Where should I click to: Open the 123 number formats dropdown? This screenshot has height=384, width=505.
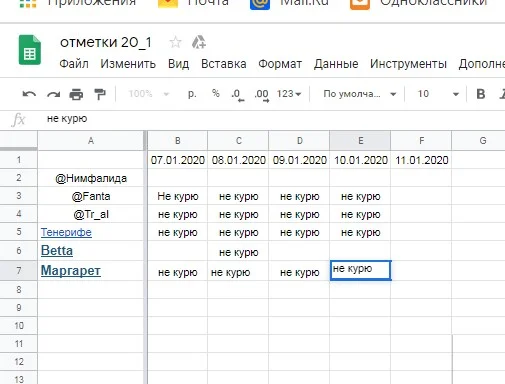pyautogui.click(x=289, y=94)
